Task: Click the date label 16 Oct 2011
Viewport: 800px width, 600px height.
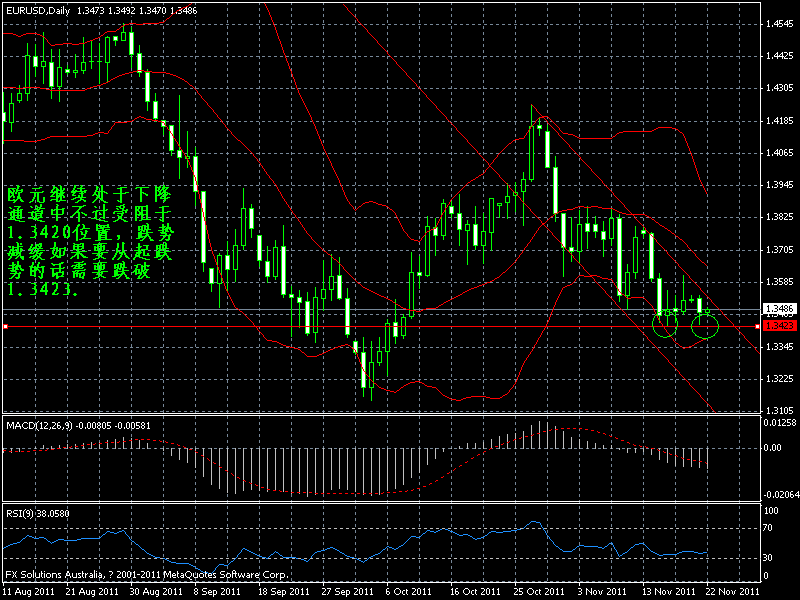Action: [x=474, y=592]
